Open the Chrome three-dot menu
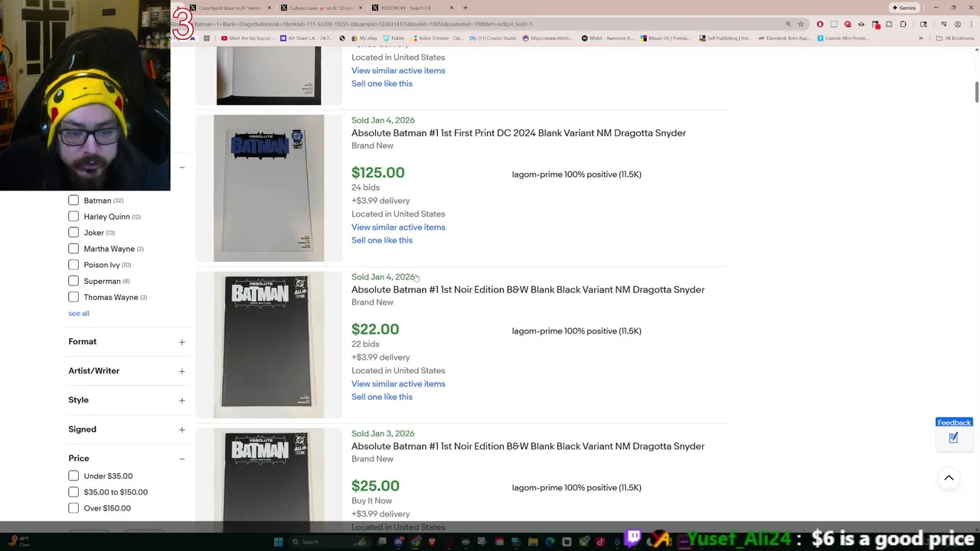The image size is (980, 551). [972, 24]
